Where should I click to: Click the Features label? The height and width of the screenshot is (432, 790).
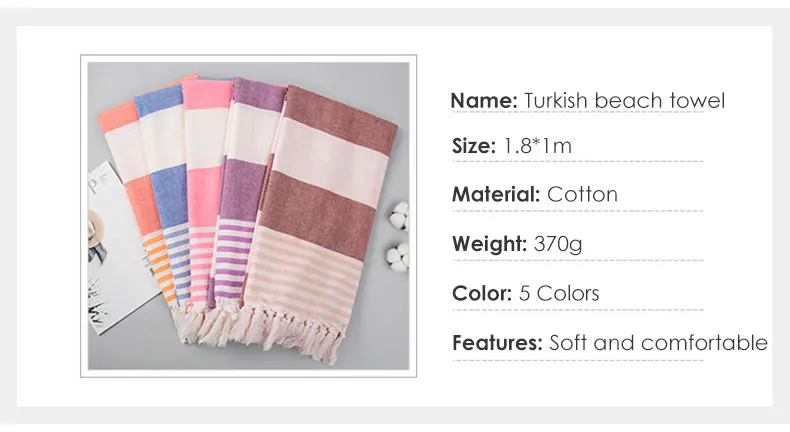497,343
